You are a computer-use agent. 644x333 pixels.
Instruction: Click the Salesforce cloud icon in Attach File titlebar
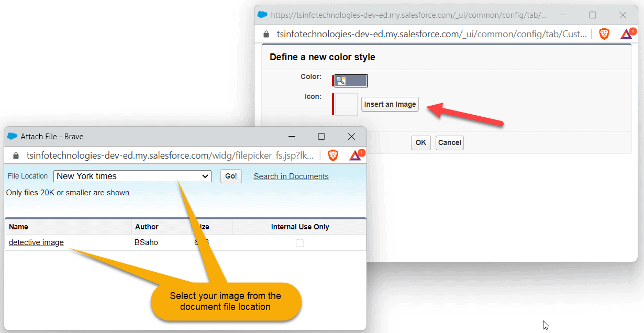(x=12, y=136)
